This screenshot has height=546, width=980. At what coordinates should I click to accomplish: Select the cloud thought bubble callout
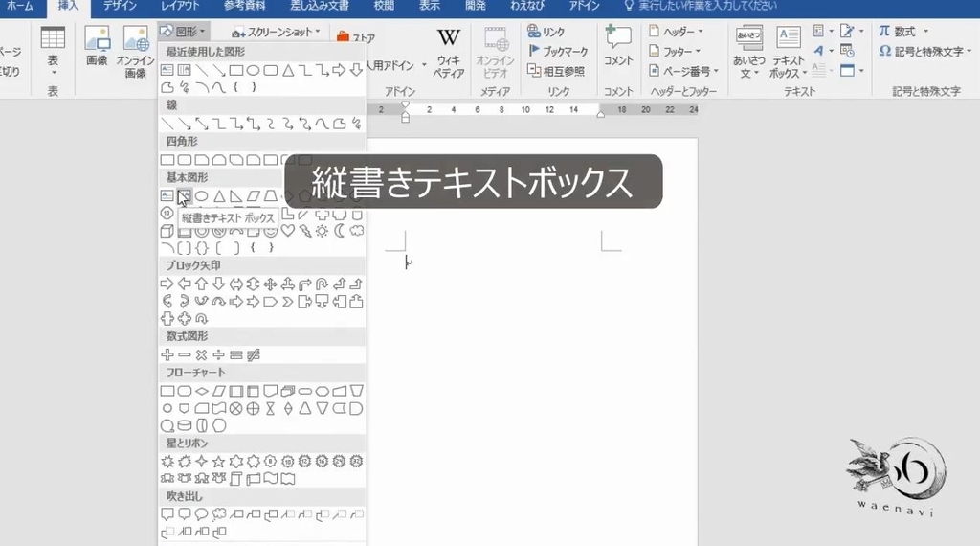[218, 514]
